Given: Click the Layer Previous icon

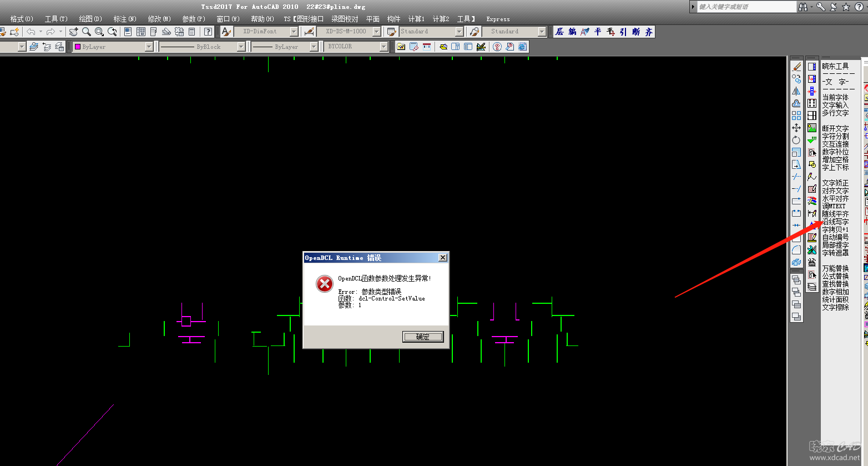Looking at the screenshot, I should point(47,47).
